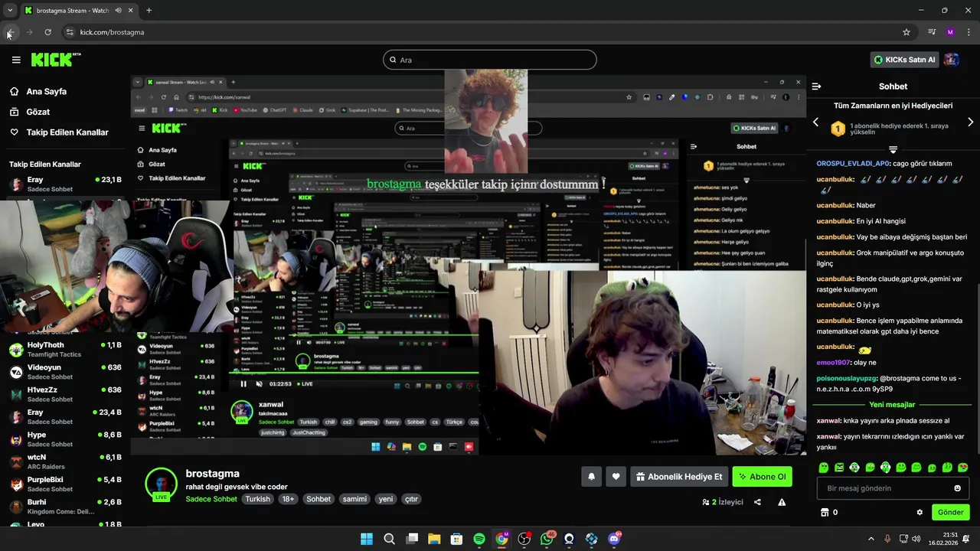This screenshot has width=980, height=551.
Task: Bookmark this page with star icon
Action: [x=906, y=32]
